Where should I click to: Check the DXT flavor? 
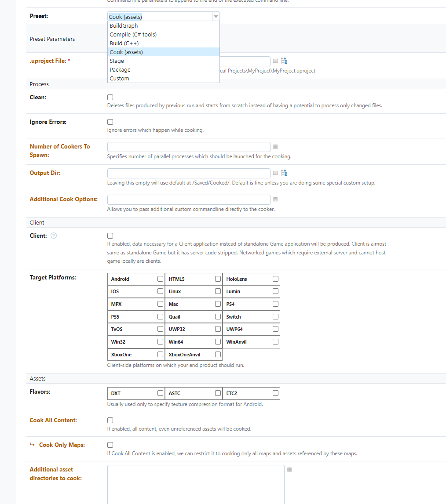tap(160, 393)
